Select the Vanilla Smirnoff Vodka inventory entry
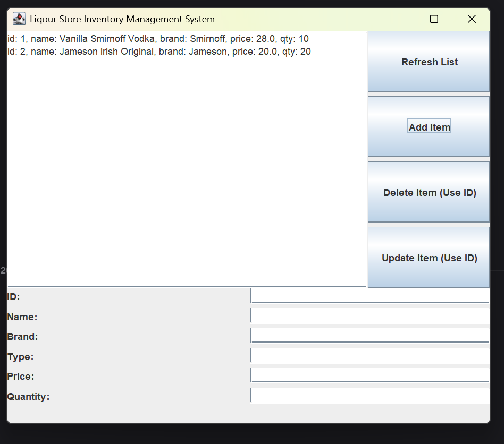This screenshot has width=504, height=444. [x=157, y=38]
